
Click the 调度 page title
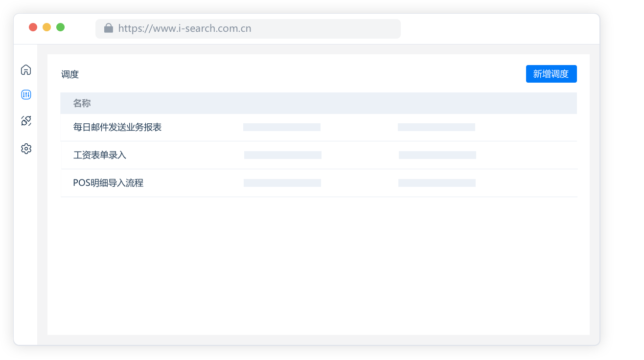[x=70, y=74]
